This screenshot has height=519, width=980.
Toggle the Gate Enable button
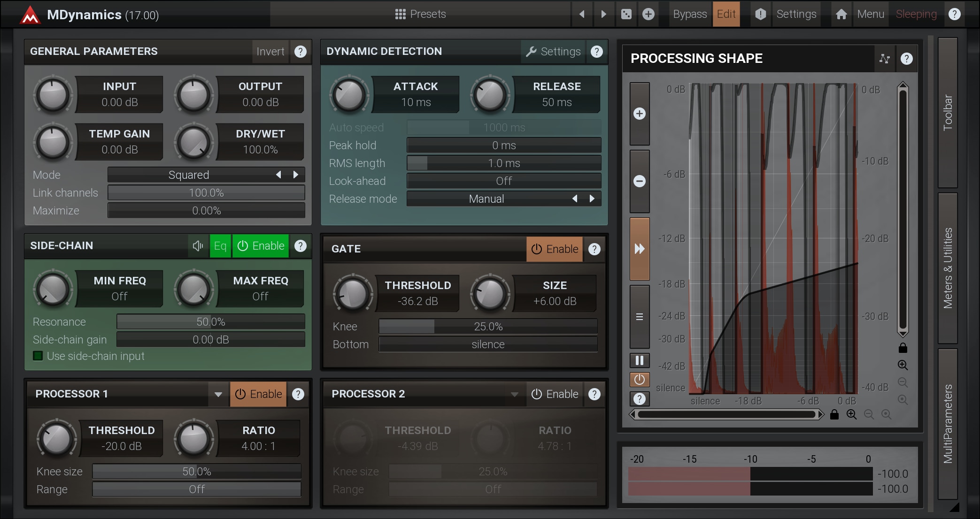point(555,249)
